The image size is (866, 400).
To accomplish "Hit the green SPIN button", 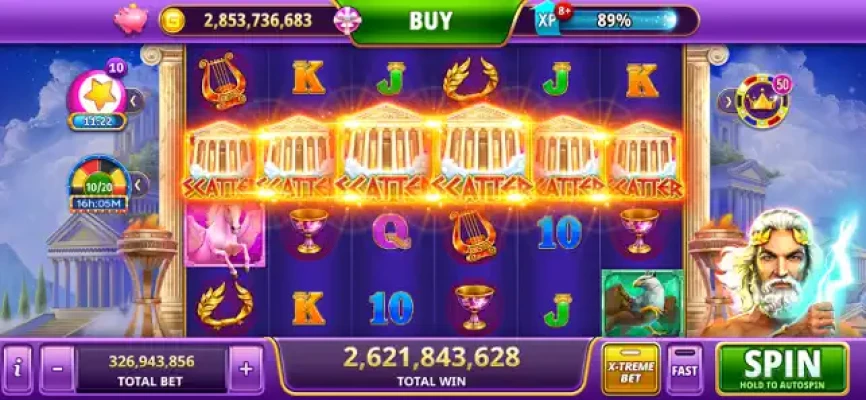I will point(782,369).
